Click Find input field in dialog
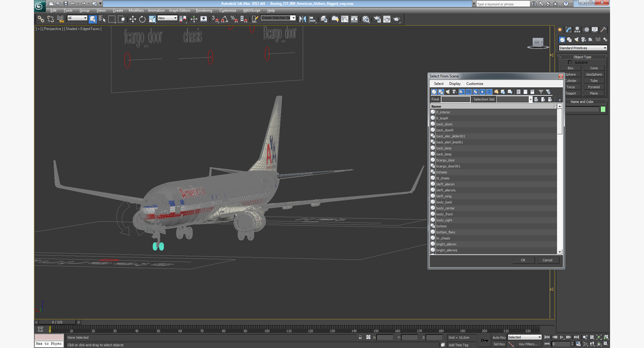 click(x=456, y=99)
